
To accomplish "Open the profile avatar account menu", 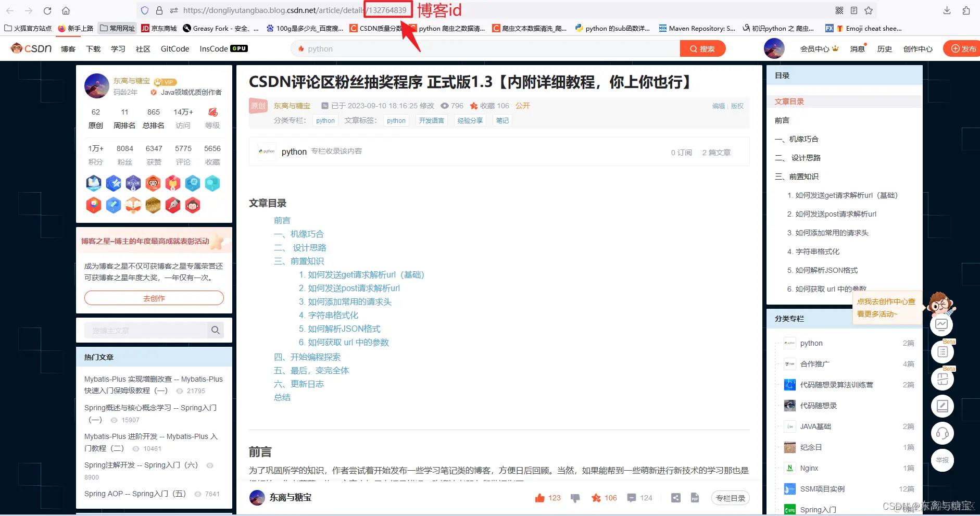I will 774,48.
